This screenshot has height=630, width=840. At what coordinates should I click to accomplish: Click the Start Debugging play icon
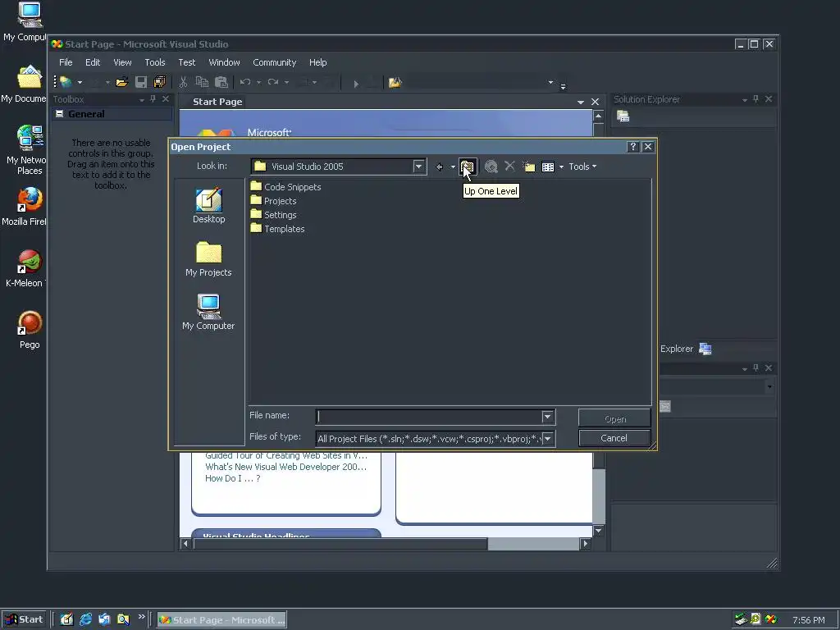(x=356, y=83)
